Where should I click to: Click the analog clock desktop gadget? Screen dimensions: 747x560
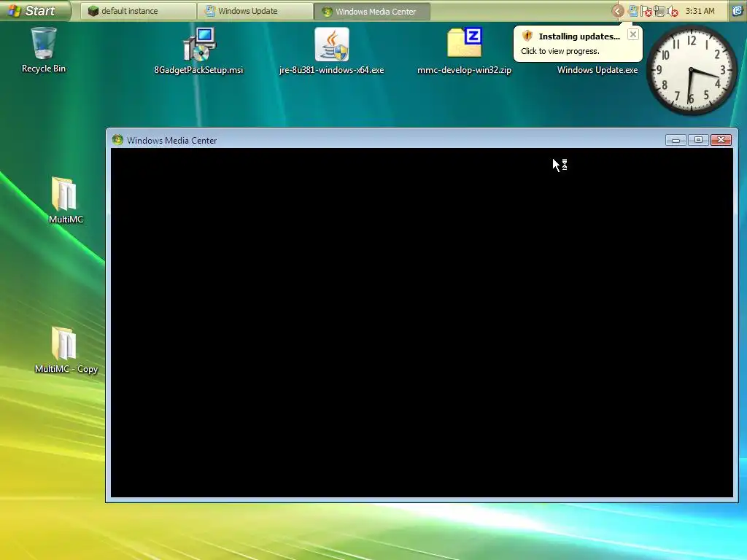pyautogui.click(x=692, y=70)
